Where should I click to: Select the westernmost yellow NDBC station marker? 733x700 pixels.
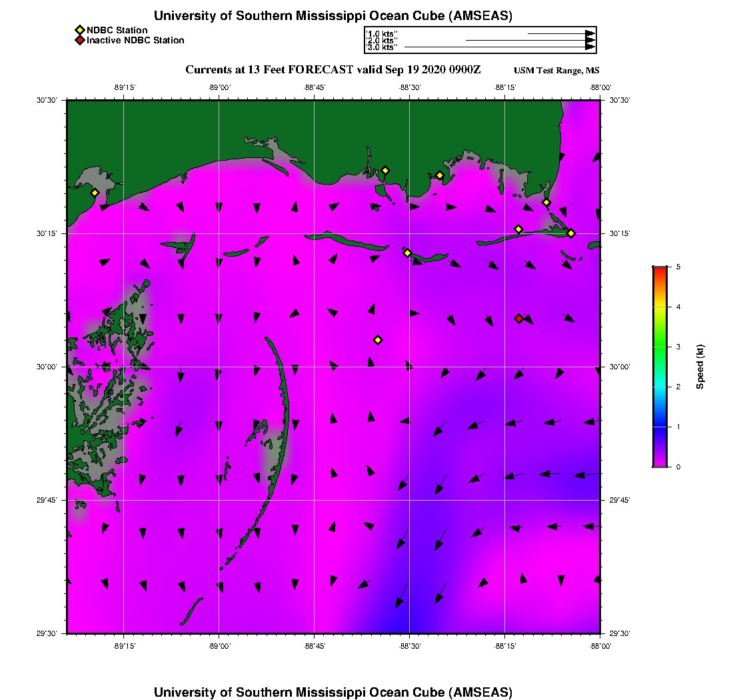point(95,193)
